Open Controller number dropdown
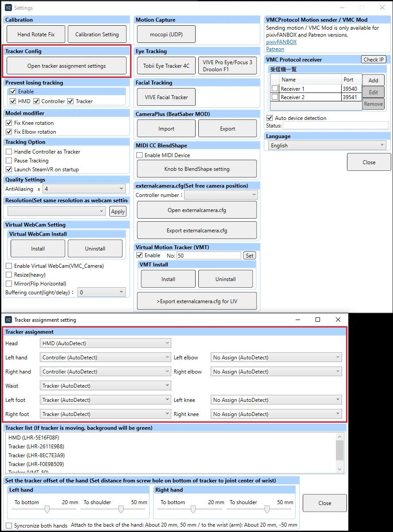Image resolution: width=393 pixels, height=532 pixels. point(221,195)
